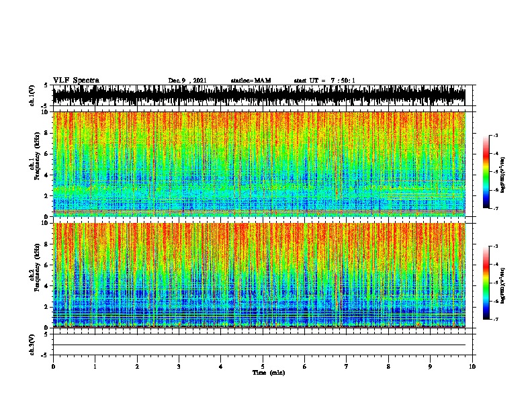This screenshot has width=532, height=411.
Task: Click the "10" tick ending the time axis
Action: [x=472, y=367]
